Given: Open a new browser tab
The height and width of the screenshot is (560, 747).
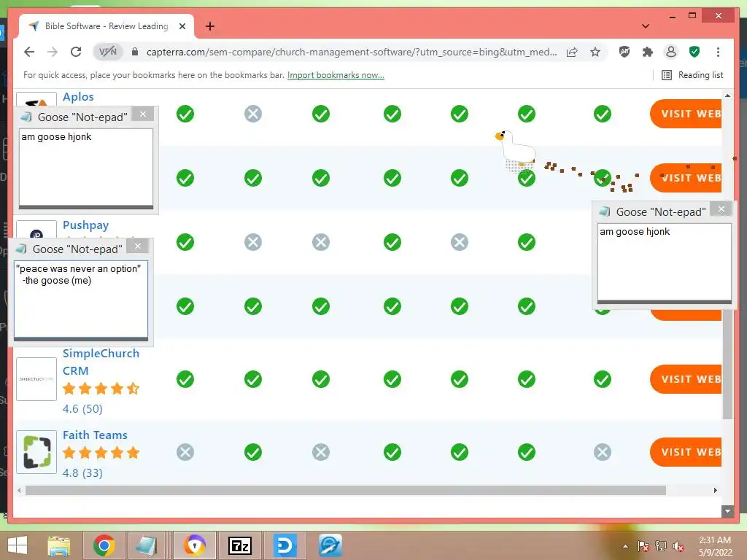Looking at the screenshot, I should pos(209,26).
